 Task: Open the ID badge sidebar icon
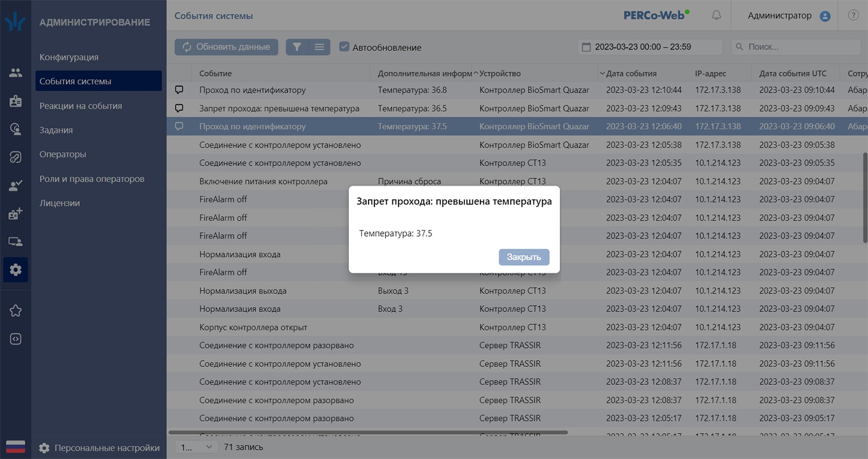point(16,101)
